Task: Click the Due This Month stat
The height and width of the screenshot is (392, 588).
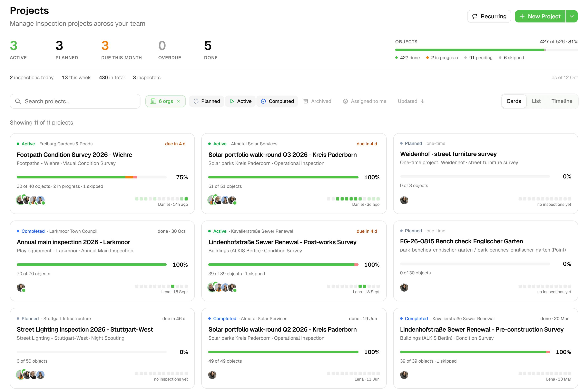Action: click(x=121, y=50)
